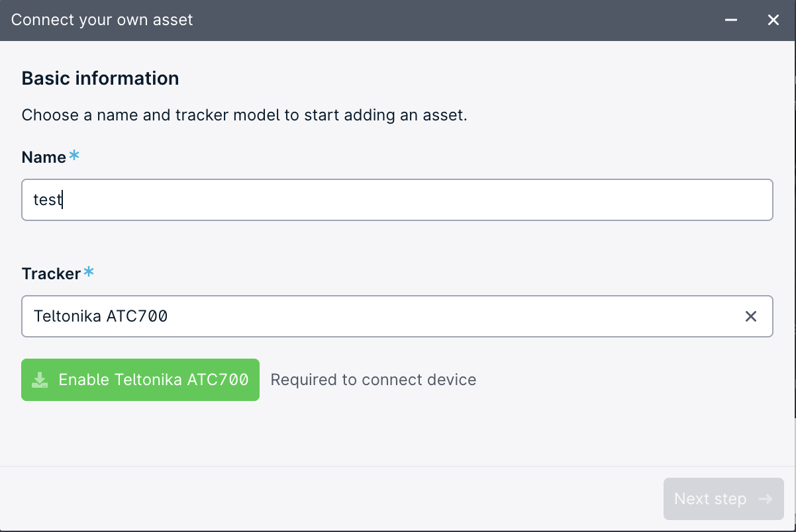This screenshot has width=796, height=532.
Task: Click the Next step button
Action: point(723,499)
